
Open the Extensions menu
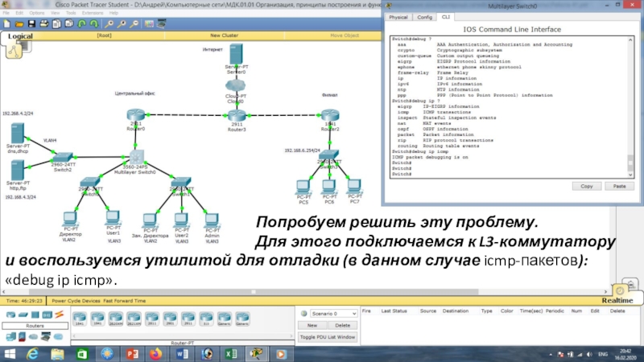[93, 13]
